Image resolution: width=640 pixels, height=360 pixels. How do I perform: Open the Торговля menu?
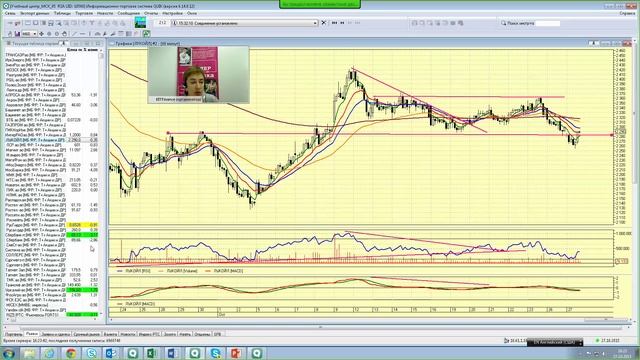coord(84,13)
